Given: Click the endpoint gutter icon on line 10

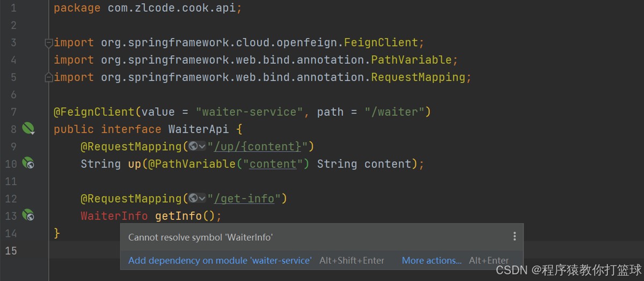Looking at the screenshot, I should point(28,164).
